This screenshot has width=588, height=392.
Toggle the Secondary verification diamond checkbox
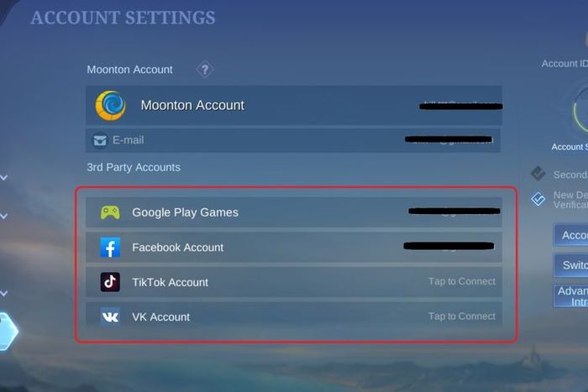tap(538, 174)
